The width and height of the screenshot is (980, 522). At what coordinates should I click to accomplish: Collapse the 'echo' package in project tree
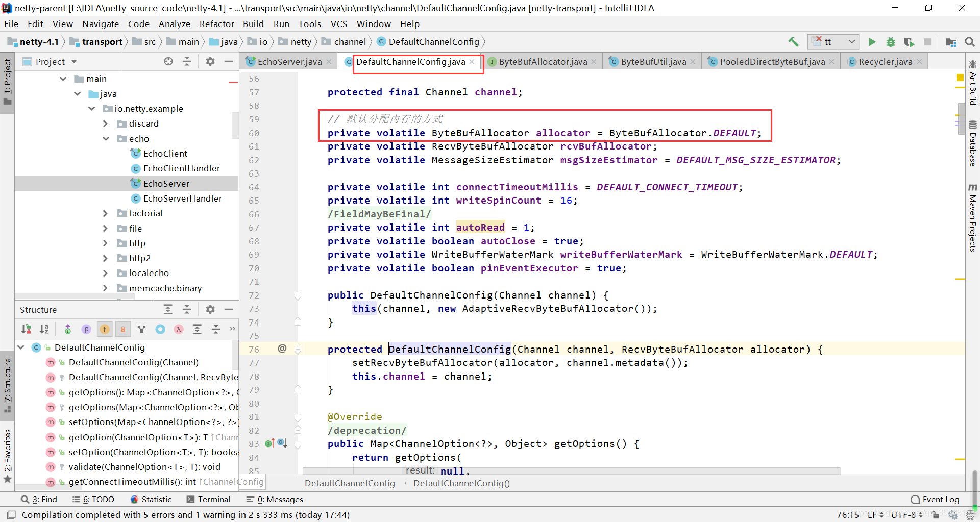point(106,138)
